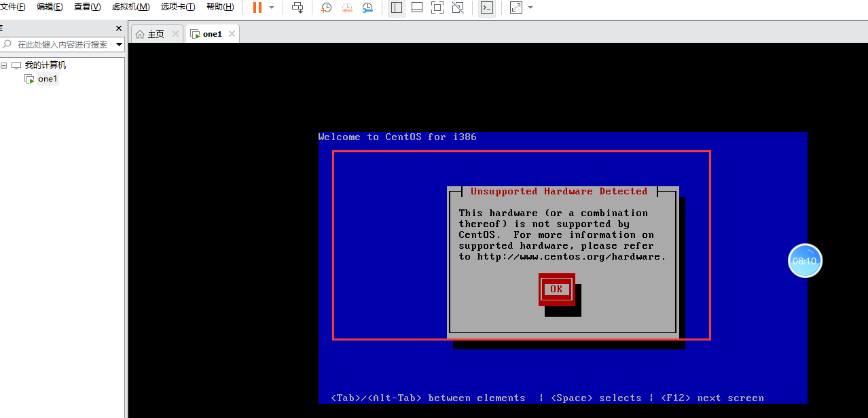Select the one1 VM in library tree
868x418 pixels.
48,79
